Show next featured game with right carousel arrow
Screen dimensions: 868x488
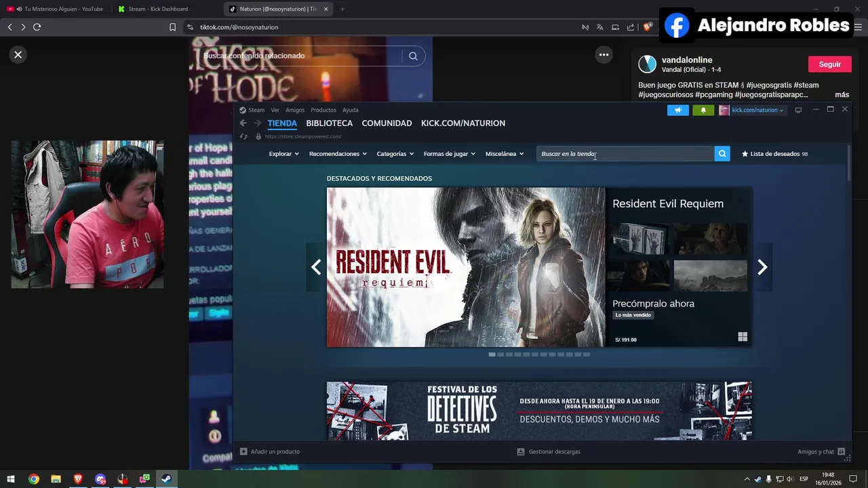click(x=762, y=267)
